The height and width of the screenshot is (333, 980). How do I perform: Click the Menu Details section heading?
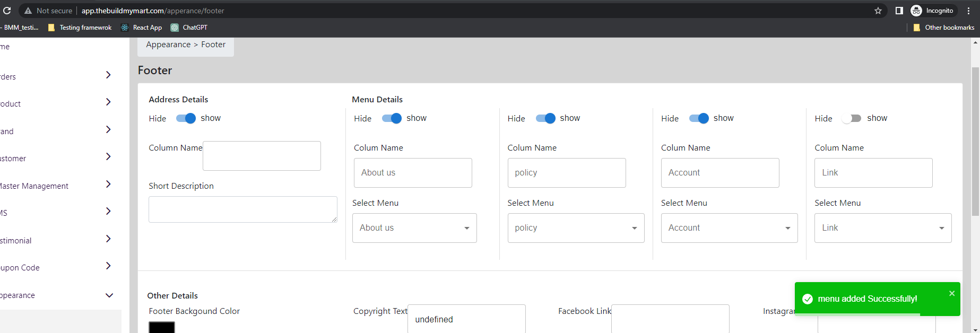pyautogui.click(x=377, y=100)
